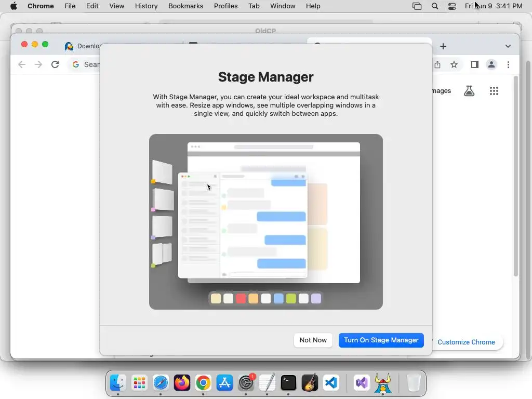Image resolution: width=532 pixels, height=399 pixels.
Task: Open the File menu
Action: coord(70,6)
